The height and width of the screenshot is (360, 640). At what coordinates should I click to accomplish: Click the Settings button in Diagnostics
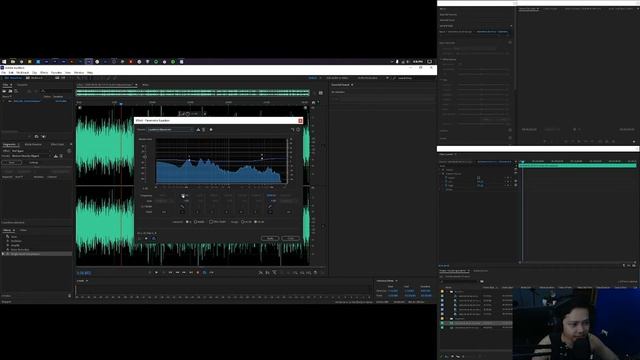[33, 162]
